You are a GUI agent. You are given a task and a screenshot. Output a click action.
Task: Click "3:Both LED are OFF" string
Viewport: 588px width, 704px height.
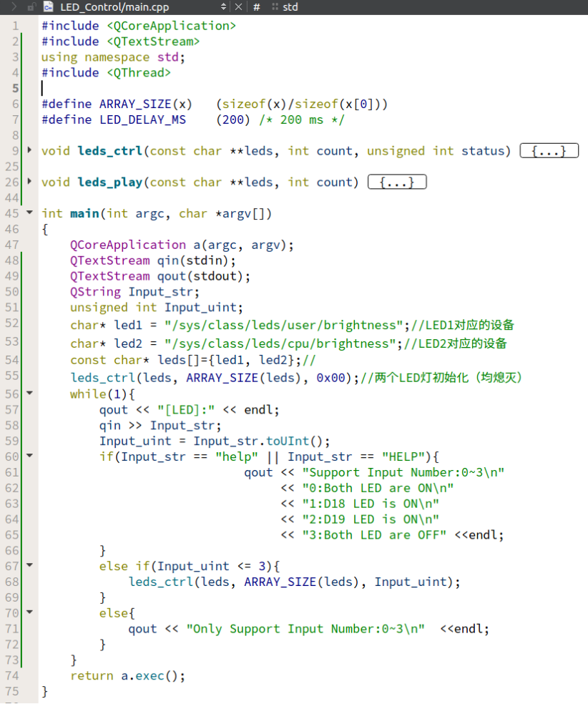pos(374,536)
